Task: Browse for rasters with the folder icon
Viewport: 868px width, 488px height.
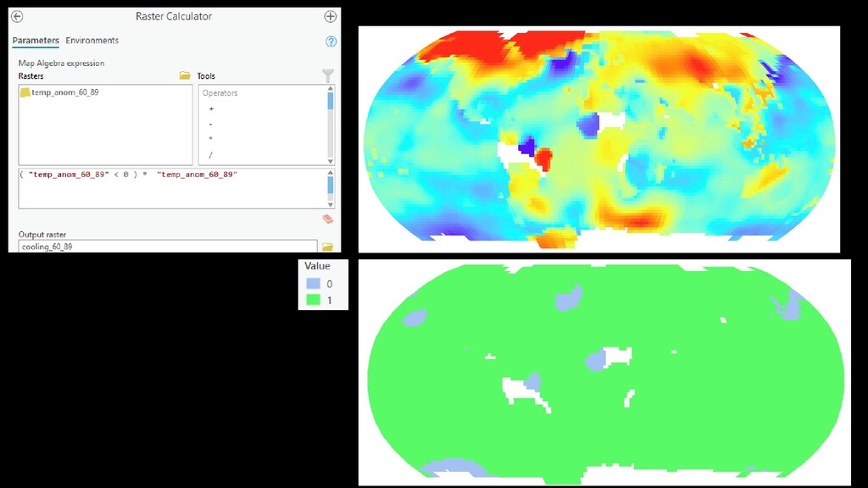Action: (x=185, y=75)
